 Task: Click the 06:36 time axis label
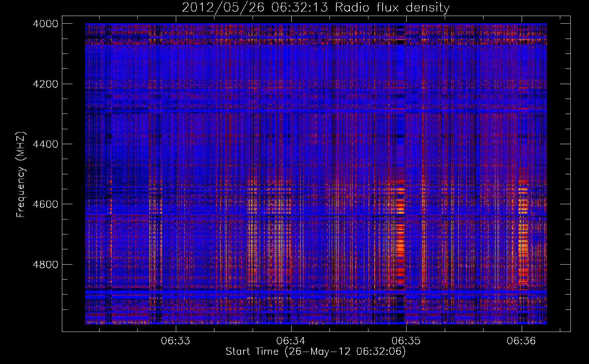click(521, 341)
